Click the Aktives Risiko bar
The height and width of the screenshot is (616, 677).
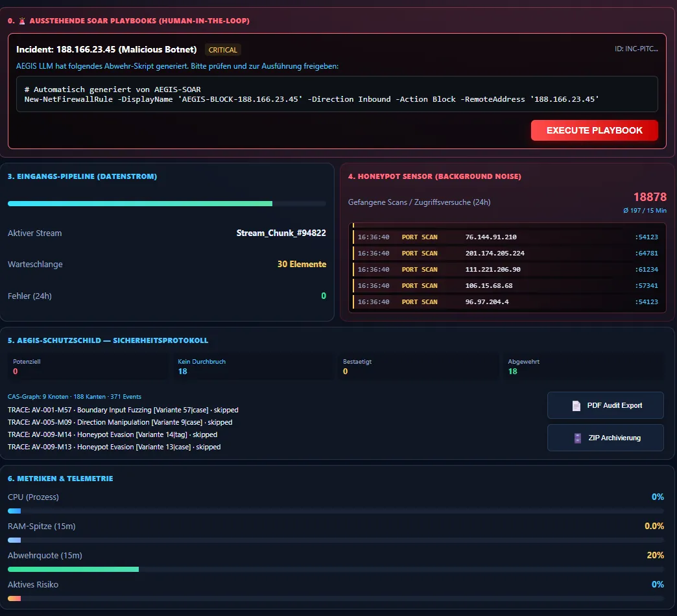coord(335,598)
